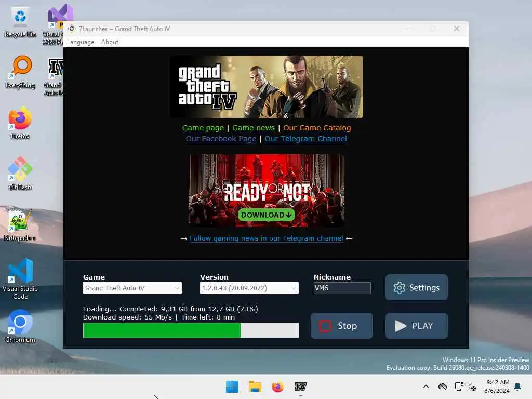Image resolution: width=532 pixels, height=399 pixels.
Task: Click the green download progress bar
Action: 191,330
